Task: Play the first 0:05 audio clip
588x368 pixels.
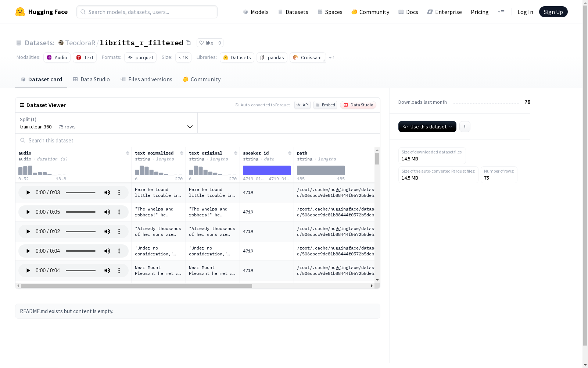Action: pyautogui.click(x=28, y=212)
